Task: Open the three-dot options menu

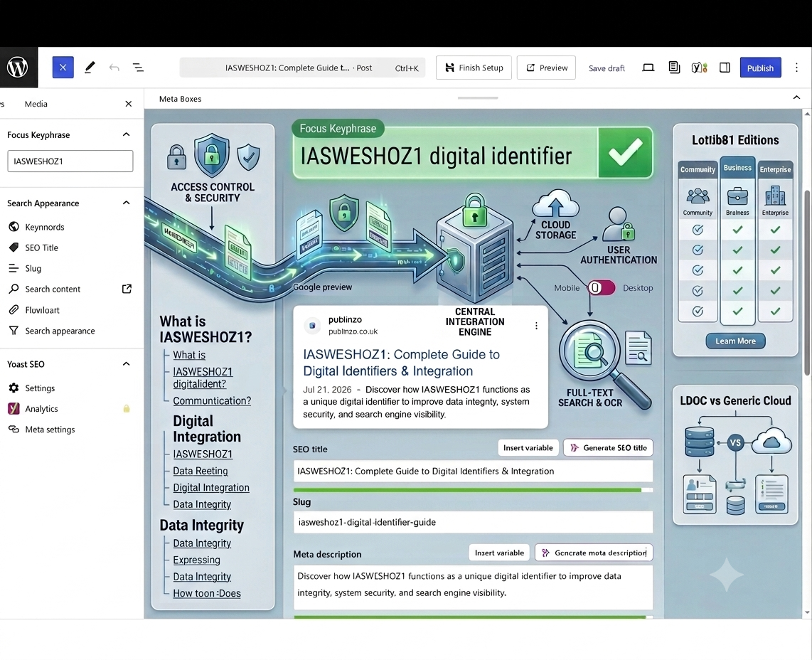Action: point(796,68)
